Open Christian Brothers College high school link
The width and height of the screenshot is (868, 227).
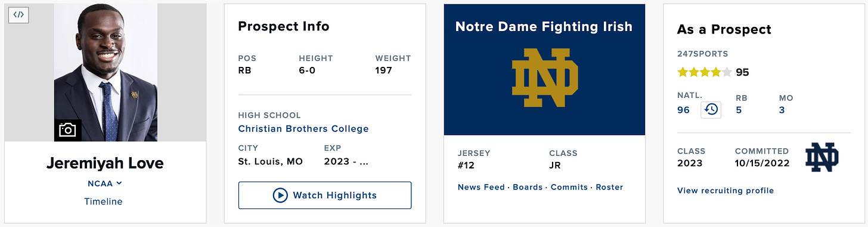pos(303,128)
